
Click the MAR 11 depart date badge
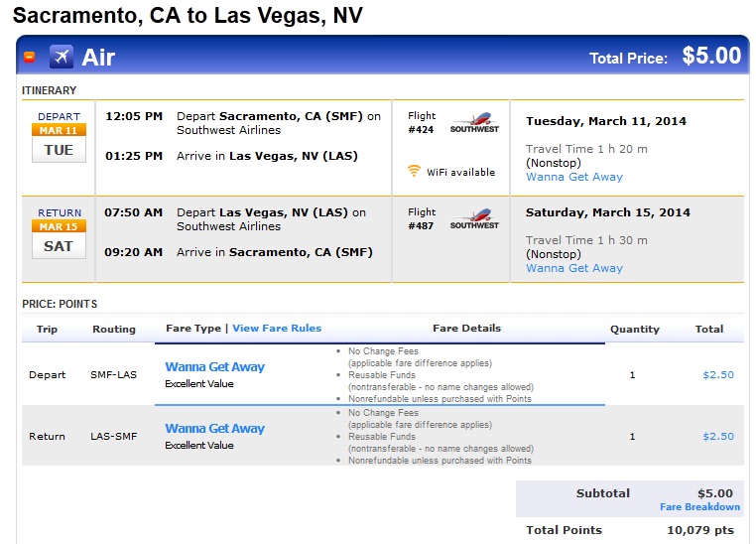(59, 130)
